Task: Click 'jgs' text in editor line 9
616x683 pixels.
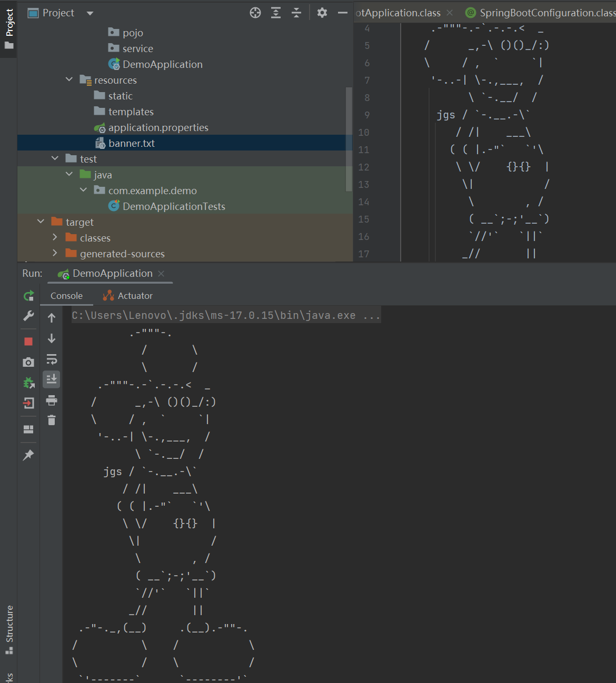Action: tap(446, 115)
